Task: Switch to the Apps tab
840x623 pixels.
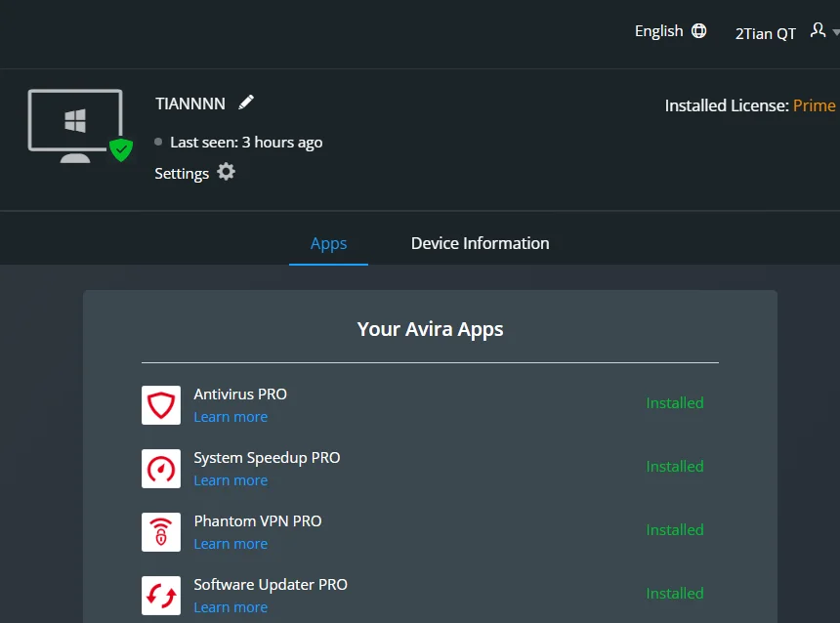Action: click(328, 243)
